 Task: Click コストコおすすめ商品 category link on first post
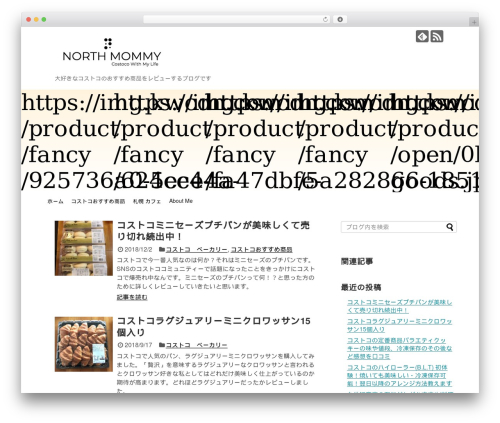click(x=261, y=249)
